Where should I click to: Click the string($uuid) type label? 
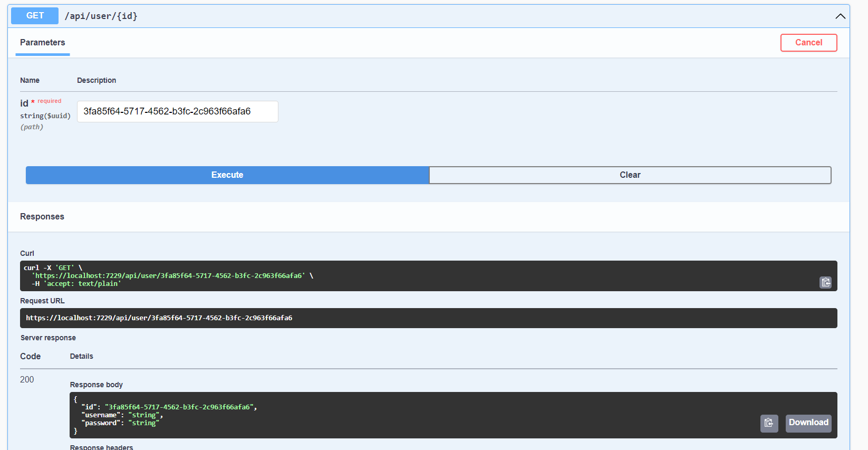[x=45, y=116]
